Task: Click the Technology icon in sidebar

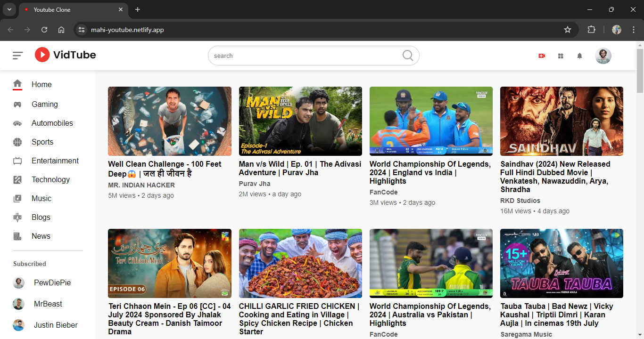Action: tap(17, 179)
